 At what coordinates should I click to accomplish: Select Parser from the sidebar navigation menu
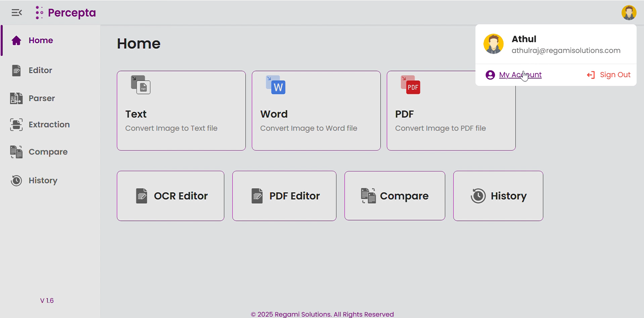click(x=42, y=98)
